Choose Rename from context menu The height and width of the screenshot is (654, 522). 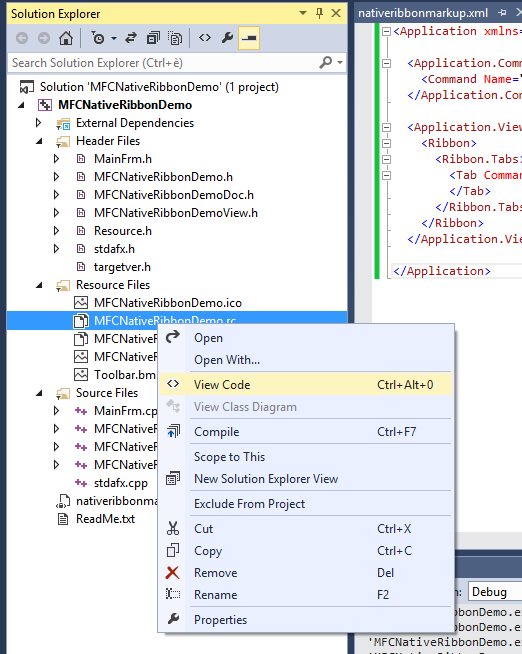306,595
